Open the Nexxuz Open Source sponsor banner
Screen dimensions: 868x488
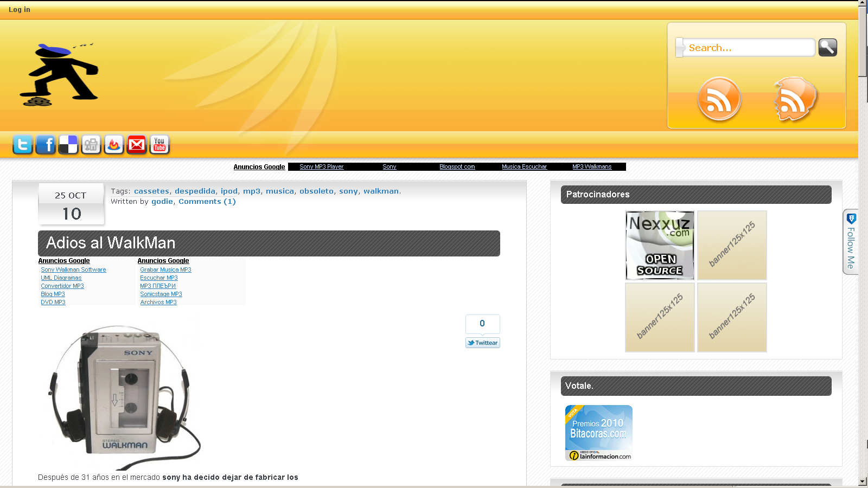(x=660, y=246)
